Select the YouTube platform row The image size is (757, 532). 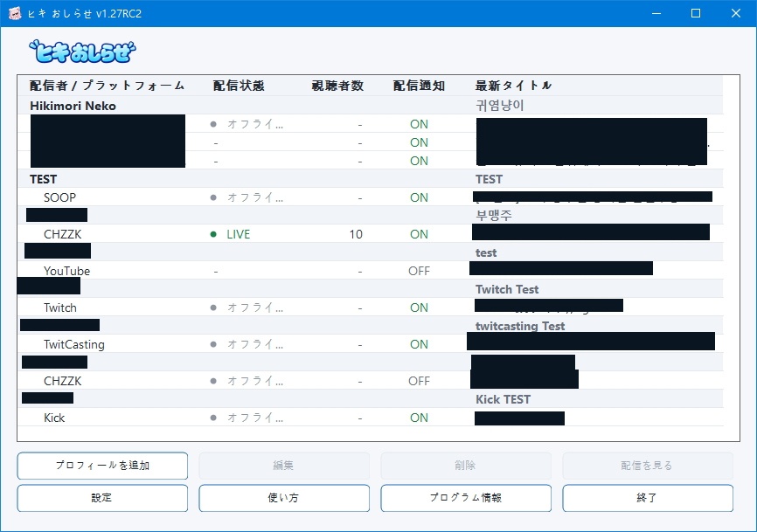click(x=371, y=271)
